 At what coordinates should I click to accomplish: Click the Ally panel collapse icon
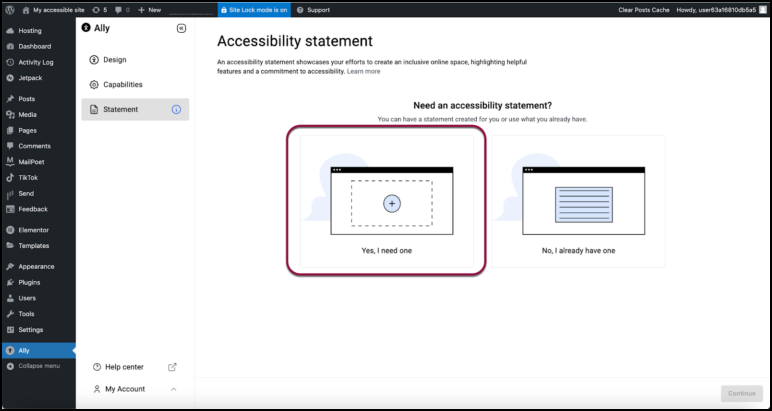[181, 28]
